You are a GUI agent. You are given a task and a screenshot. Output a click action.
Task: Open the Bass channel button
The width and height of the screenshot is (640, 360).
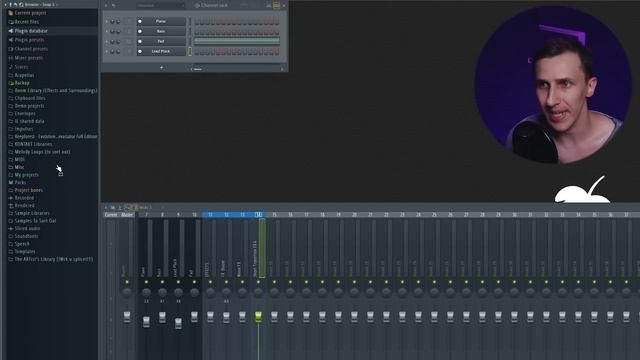coord(161,31)
